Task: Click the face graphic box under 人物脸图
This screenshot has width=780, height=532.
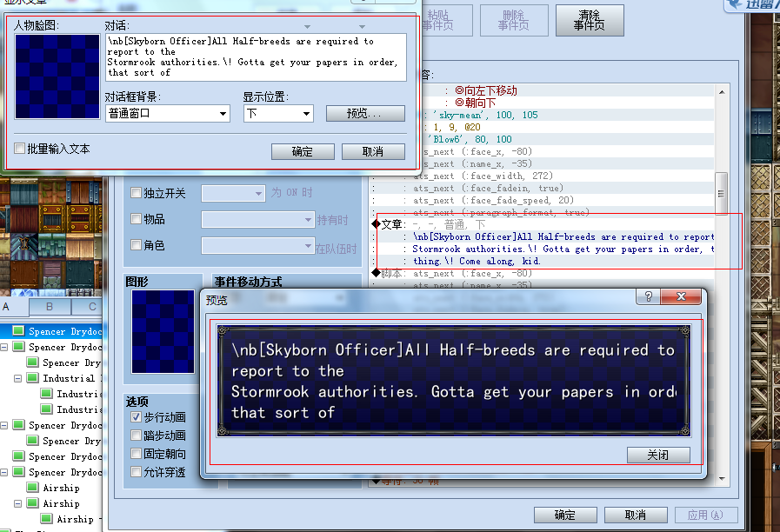Action: coord(57,76)
